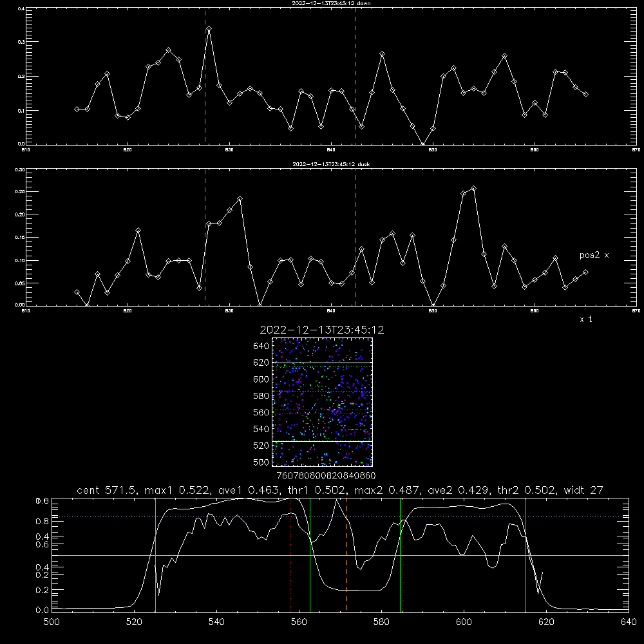
Task: Click the '520' x-axis label of the bottom plot
Action: point(134,622)
